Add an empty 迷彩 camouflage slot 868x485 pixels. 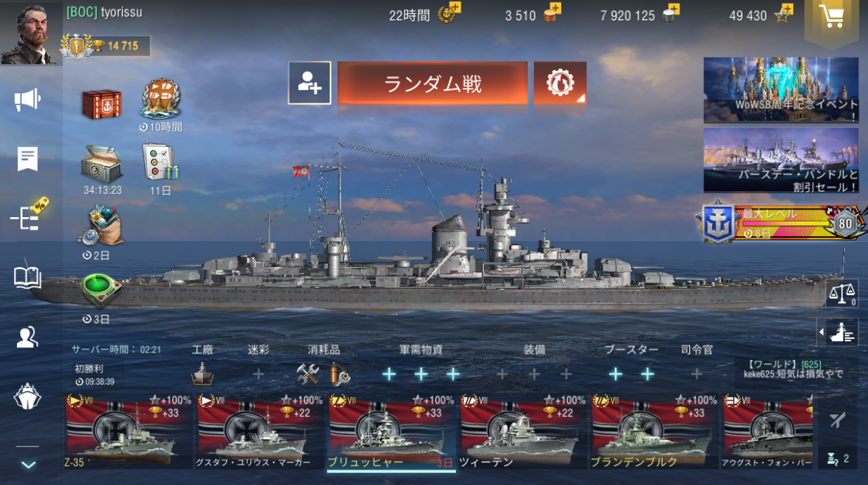(x=258, y=374)
